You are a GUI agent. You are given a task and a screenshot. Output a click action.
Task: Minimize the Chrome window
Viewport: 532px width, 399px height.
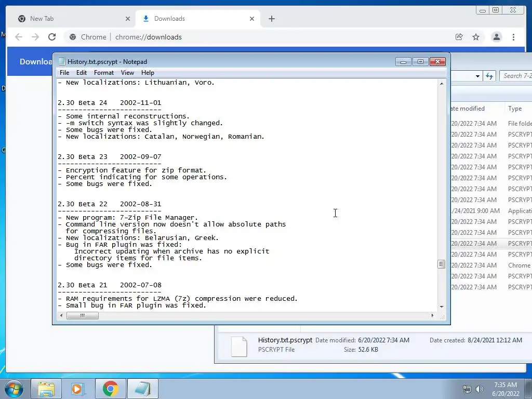(482, 10)
